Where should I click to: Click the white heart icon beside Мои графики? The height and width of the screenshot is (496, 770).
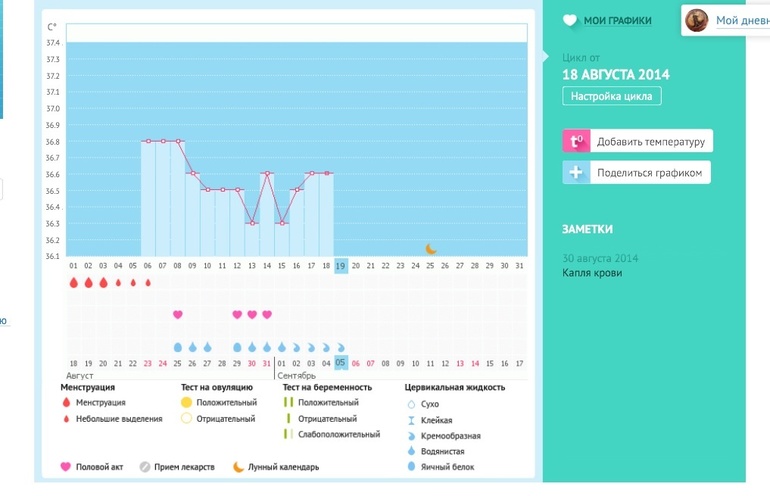tap(569, 20)
